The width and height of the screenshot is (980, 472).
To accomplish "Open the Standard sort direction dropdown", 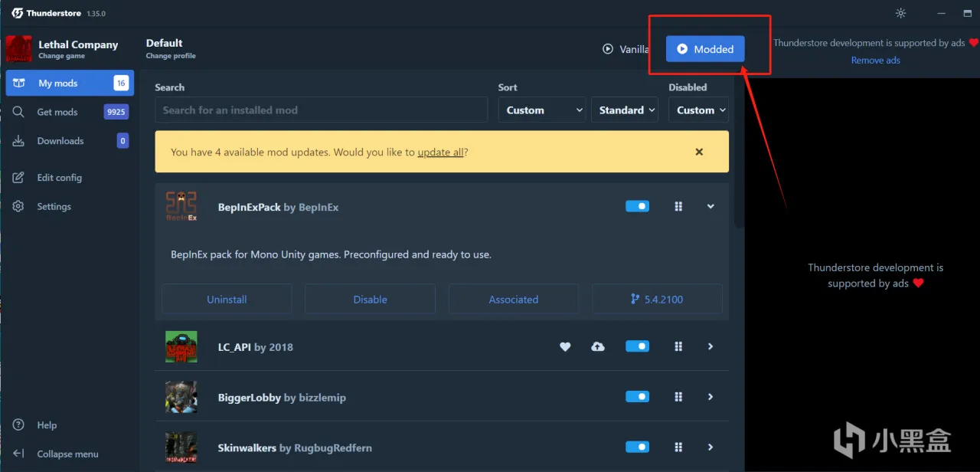I will point(625,110).
